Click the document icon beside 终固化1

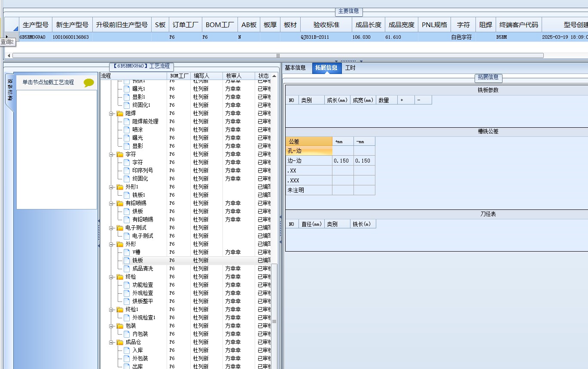coord(127,105)
